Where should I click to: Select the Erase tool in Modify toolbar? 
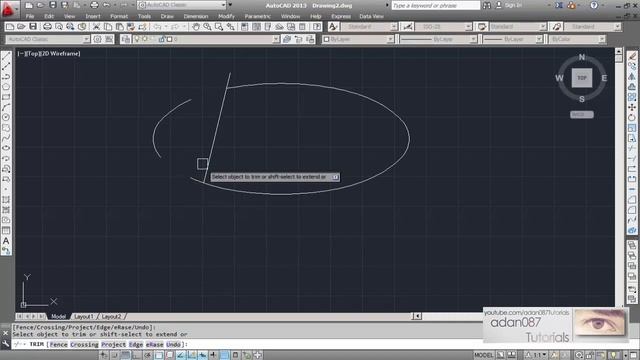632,56
